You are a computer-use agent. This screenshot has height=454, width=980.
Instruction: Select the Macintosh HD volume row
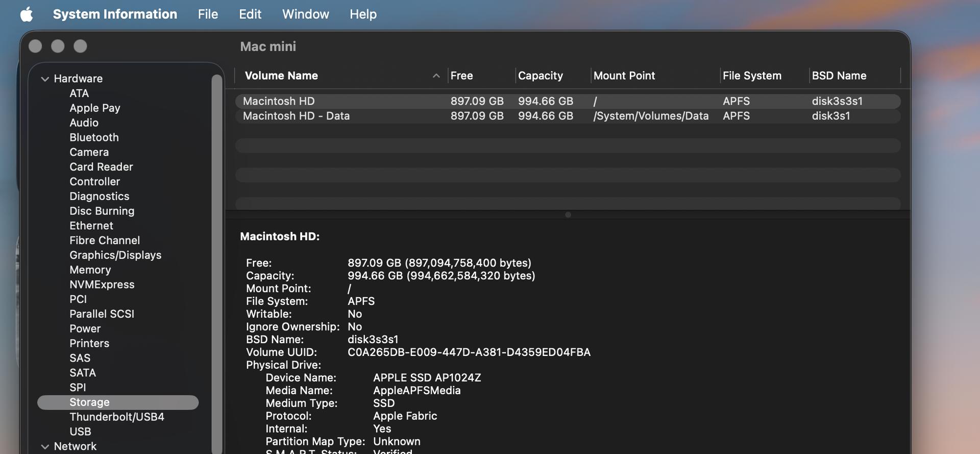pyautogui.click(x=568, y=101)
